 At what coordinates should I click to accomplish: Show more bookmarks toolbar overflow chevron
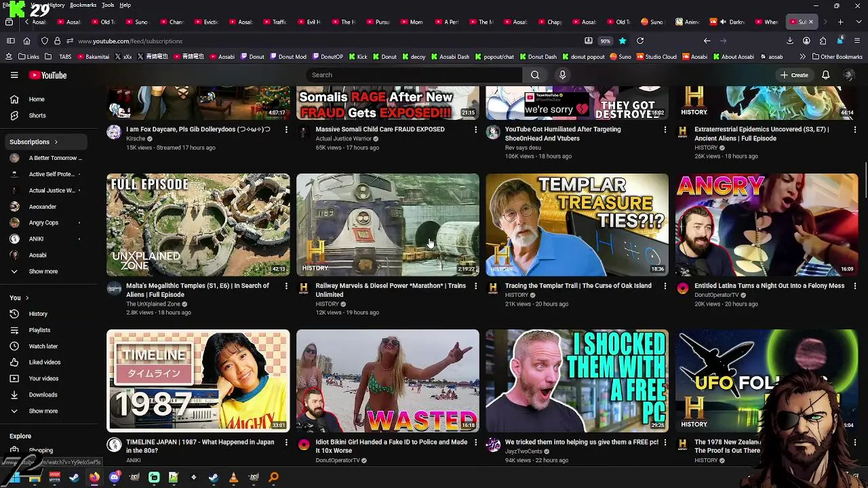[803, 57]
